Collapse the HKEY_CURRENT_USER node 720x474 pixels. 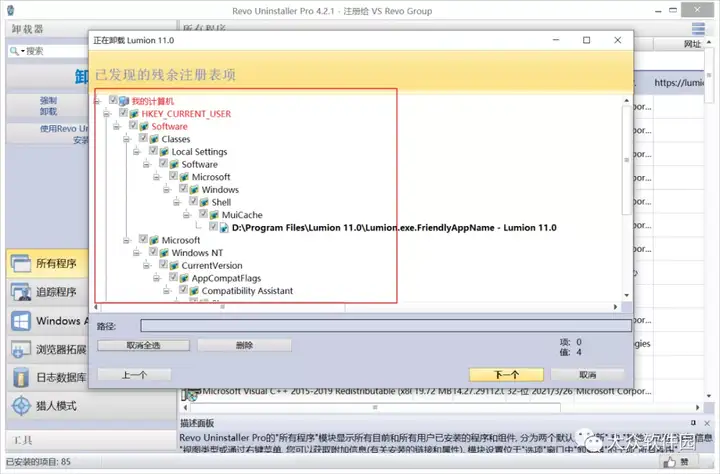coord(107,113)
